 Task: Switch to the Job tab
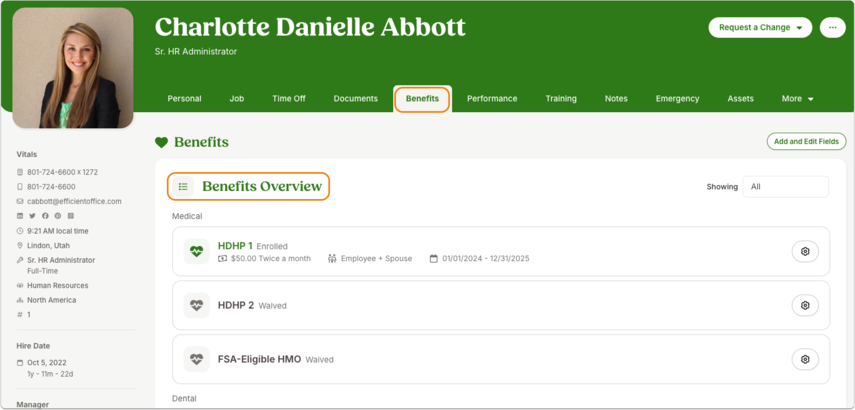click(237, 99)
